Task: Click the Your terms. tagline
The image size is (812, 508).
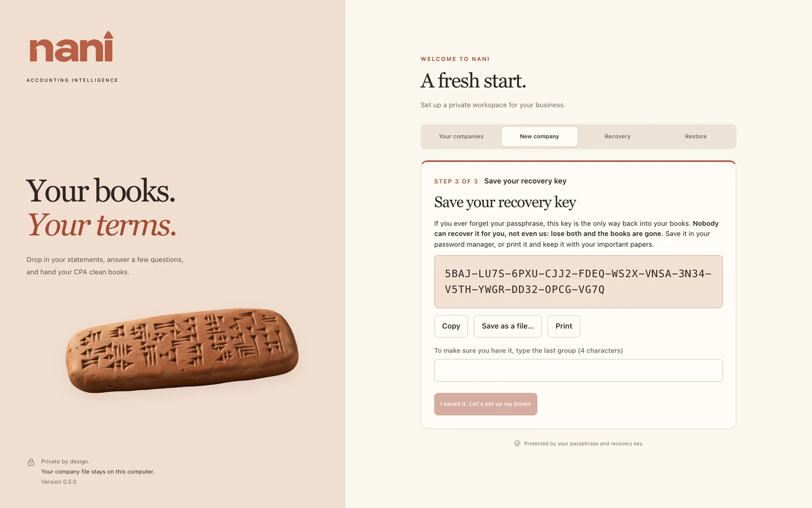Action: point(101,225)
